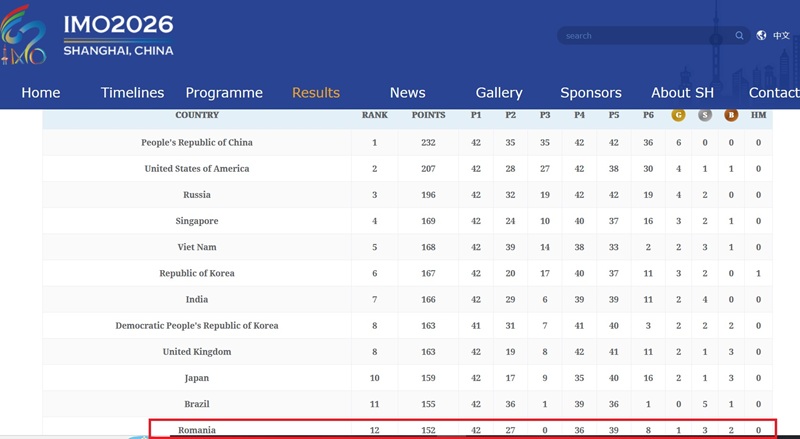
Task: Click the P2 column header
Action: click(510, 115)
